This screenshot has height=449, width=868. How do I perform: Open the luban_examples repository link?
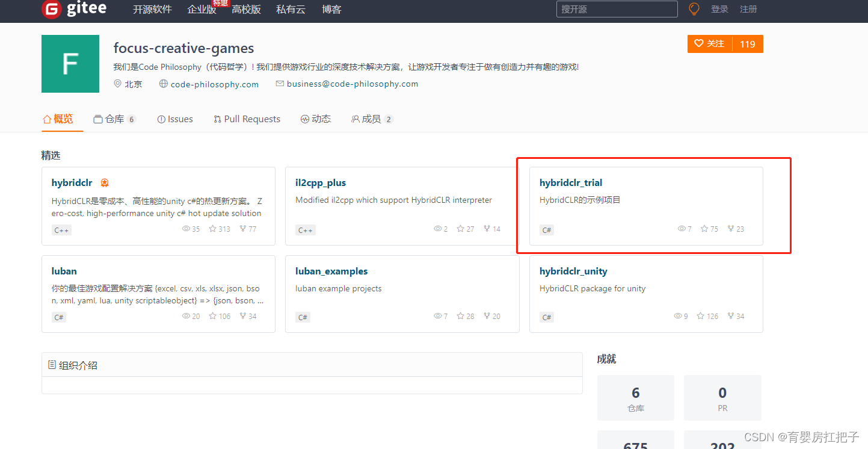pyautogui.click(x=331, y=271)
